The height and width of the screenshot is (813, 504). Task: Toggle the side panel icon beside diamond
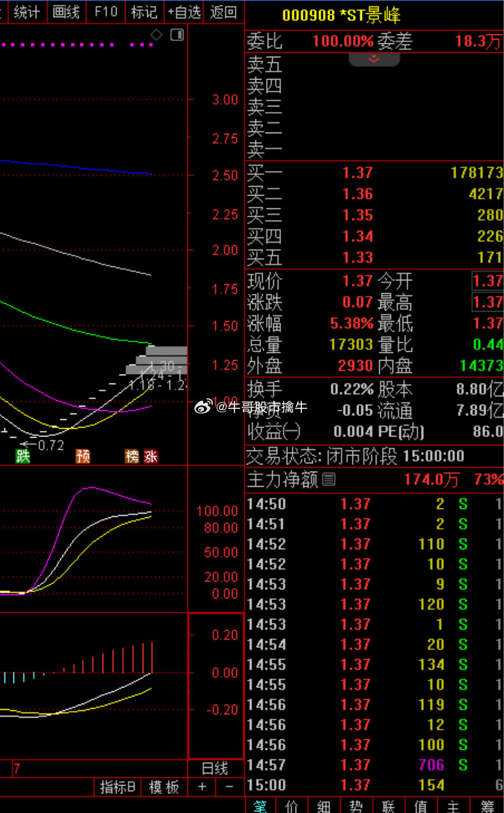[x=176, y=34]
